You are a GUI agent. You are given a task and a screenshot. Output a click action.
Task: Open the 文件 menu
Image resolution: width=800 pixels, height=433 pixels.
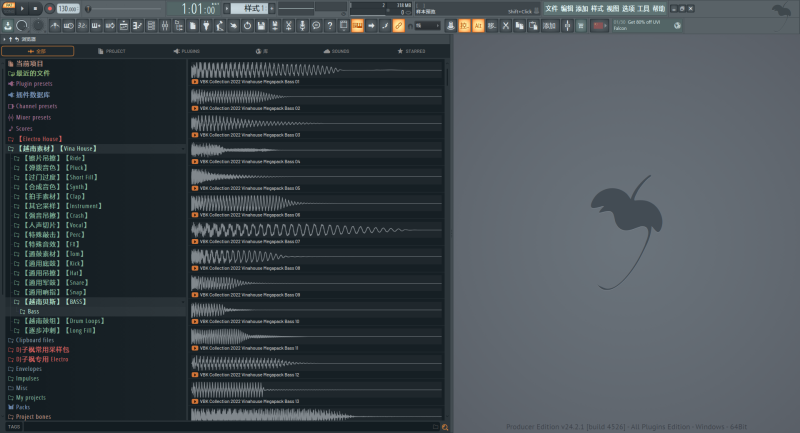pyautogui.click(x=551, y=8)
